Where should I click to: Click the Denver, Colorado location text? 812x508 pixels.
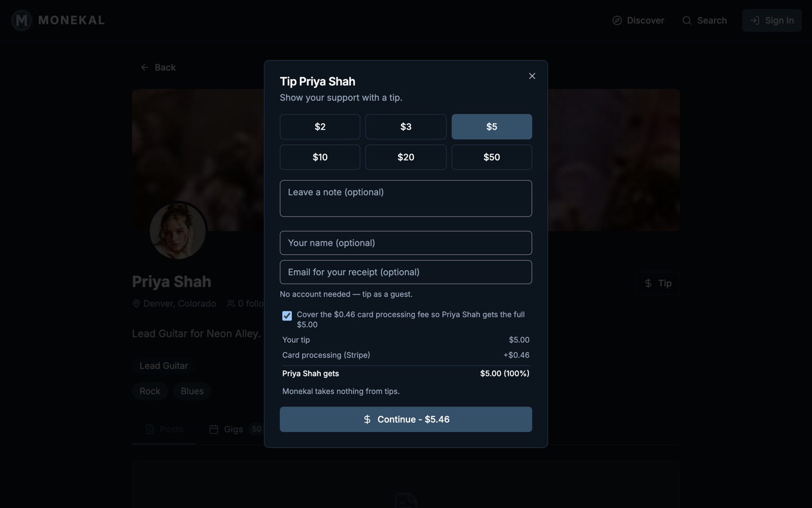coord(180,303)
